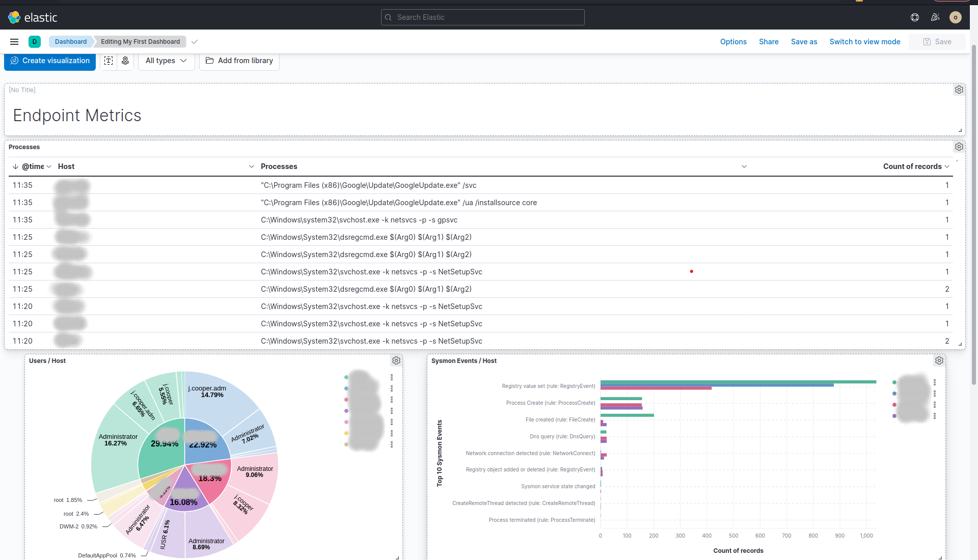The height and width of the screenshot is (560, 978).
Task: Open the Count of records column menu
Action: tap(947, 166)
